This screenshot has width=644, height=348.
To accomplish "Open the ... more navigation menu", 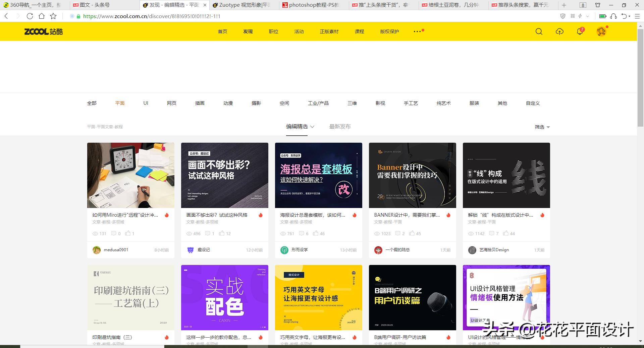I will [417, 31].
